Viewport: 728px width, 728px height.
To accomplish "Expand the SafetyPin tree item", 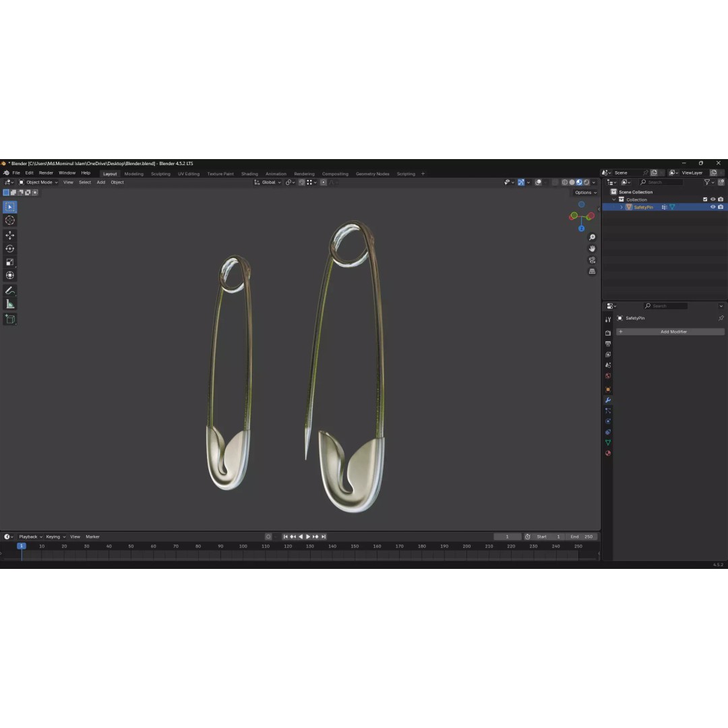I will (x=621, y=207).
